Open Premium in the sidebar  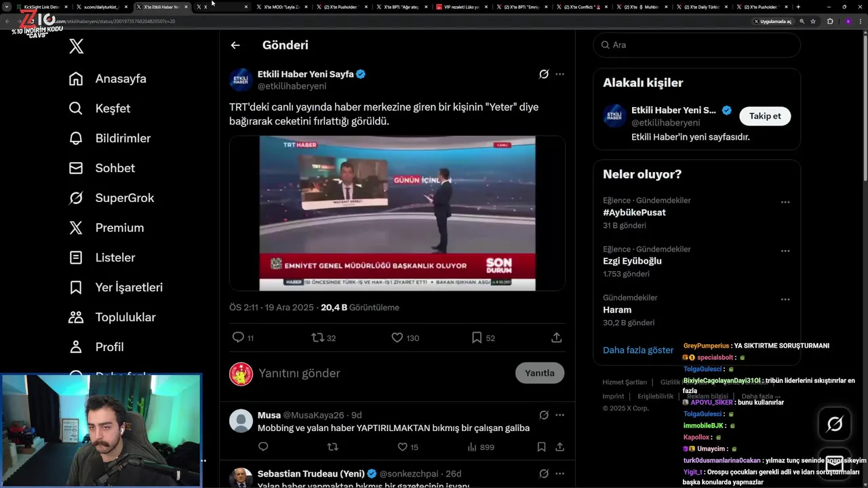pos(106,228)
